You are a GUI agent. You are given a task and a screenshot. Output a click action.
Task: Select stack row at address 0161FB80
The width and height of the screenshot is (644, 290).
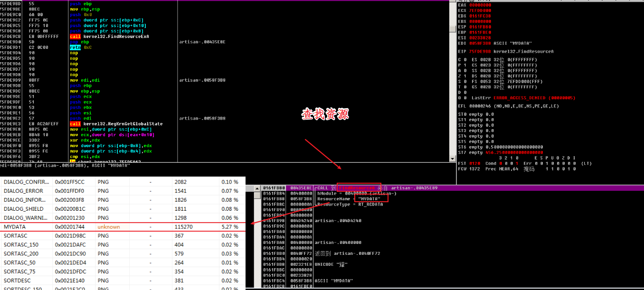[x=273, y=188]
